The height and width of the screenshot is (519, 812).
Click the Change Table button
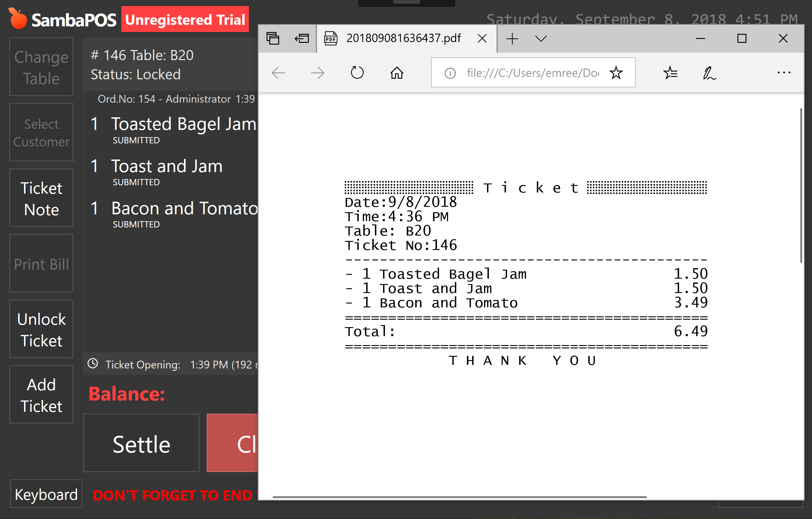click(41, 67)
